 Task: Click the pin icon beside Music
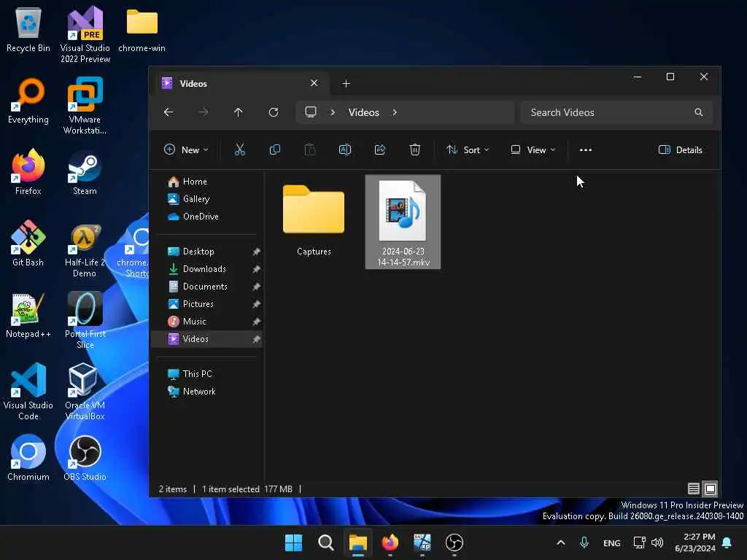pyautogui.click(x=256, y=322)
